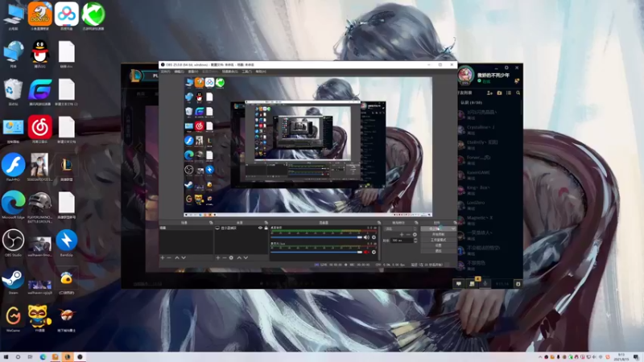
Task: Open the scene transition type dropdown
Action: [401, 228]
